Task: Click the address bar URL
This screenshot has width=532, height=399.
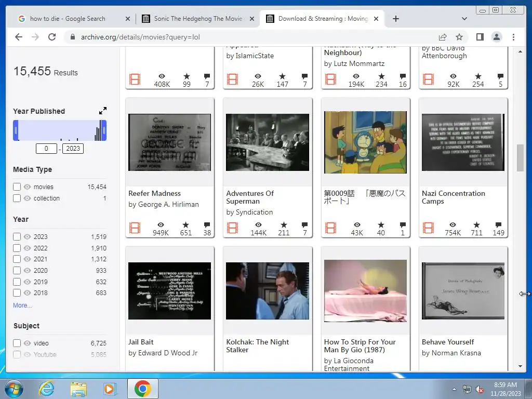Action: coord(140,37)
